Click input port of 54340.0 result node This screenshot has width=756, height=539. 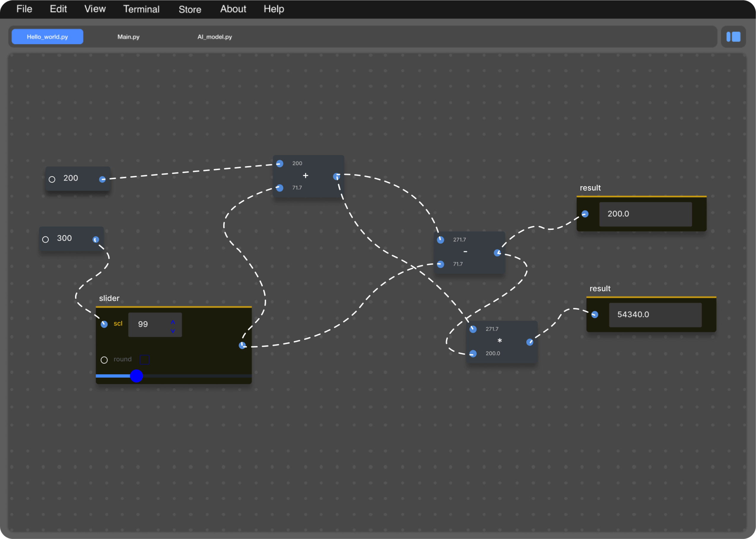point(594,314)
